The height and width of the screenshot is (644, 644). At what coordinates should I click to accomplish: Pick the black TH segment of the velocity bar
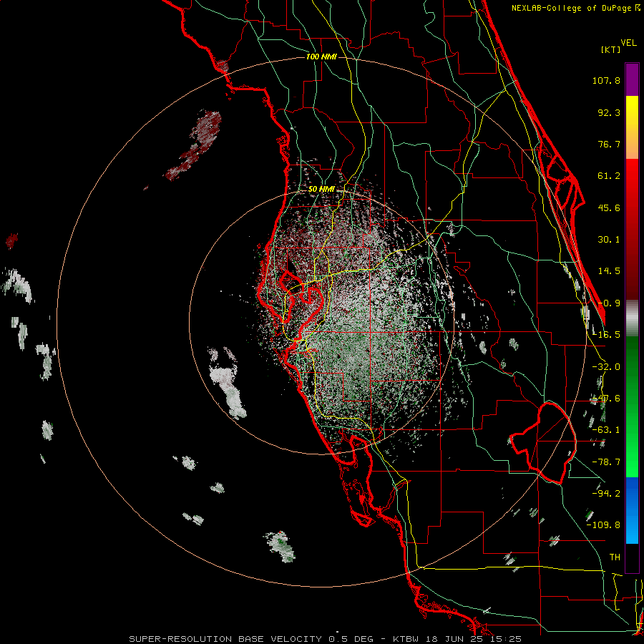click(x=632, y=557)
